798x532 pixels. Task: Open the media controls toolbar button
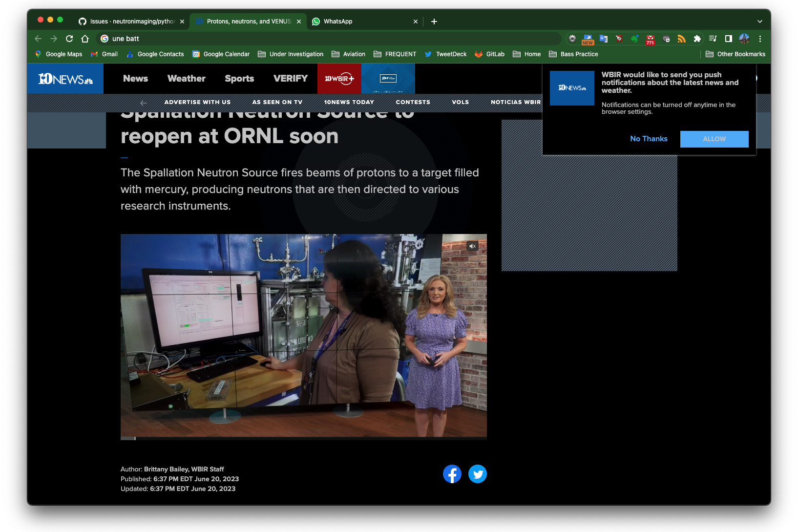coord(713,39)
